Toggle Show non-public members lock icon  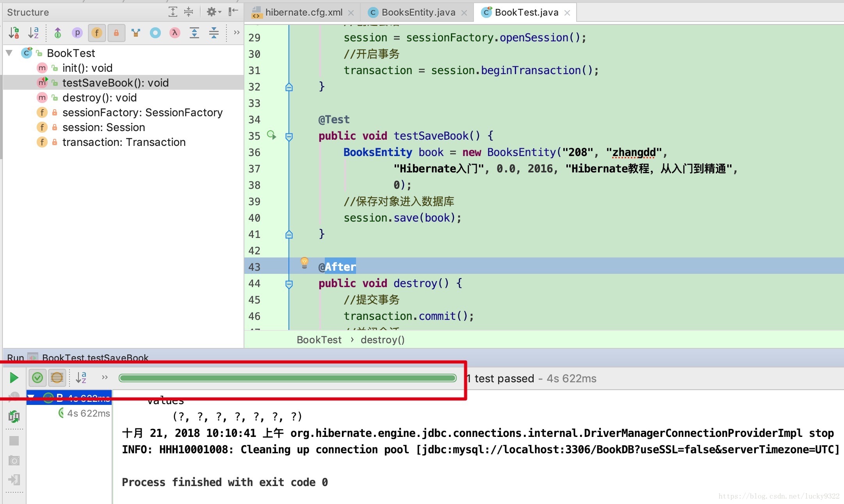pyautogui.click(x=116, y=33)
